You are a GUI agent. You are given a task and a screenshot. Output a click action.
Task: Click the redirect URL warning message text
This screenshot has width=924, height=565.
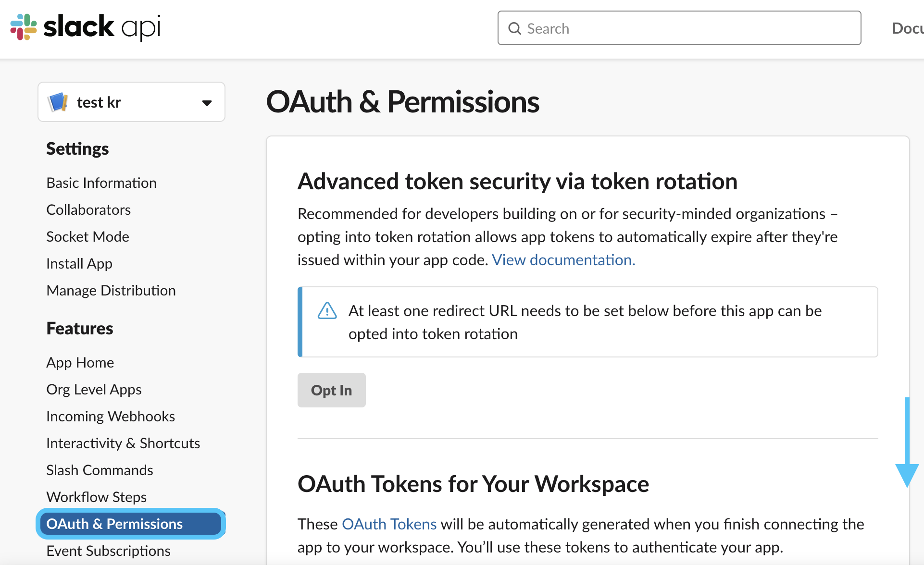(x=585, y=322)
